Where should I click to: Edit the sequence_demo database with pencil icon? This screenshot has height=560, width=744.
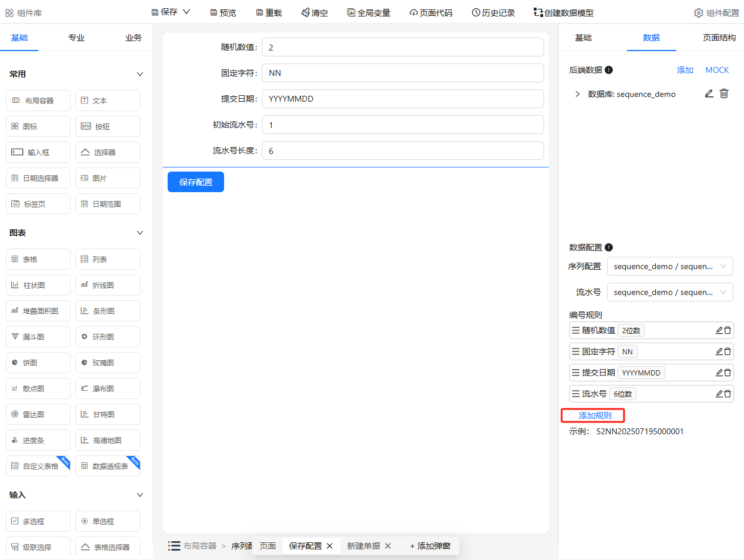[709, 93]
